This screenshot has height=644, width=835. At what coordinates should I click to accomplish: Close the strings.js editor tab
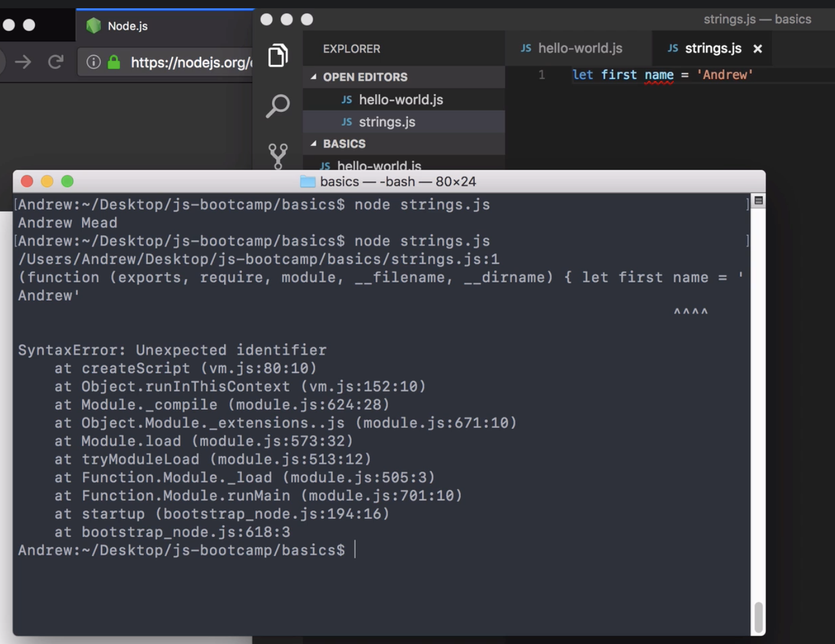click(x=757, y=48)
